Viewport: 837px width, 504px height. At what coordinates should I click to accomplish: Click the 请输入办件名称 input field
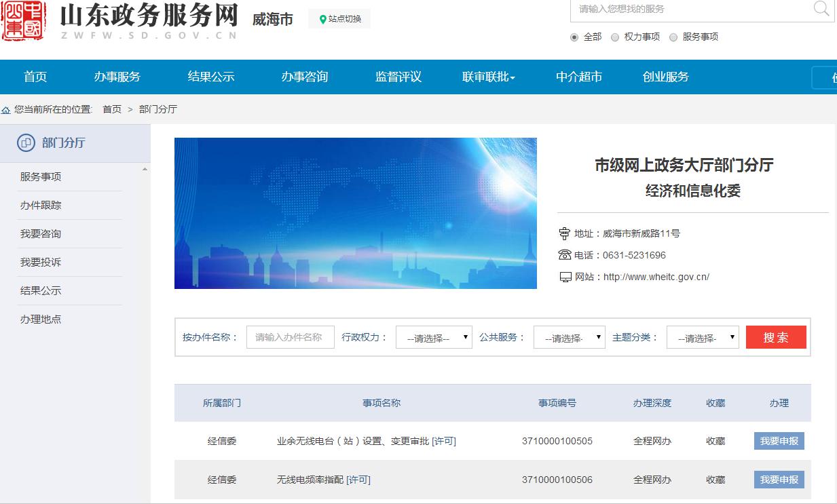[x=290, y=337]
